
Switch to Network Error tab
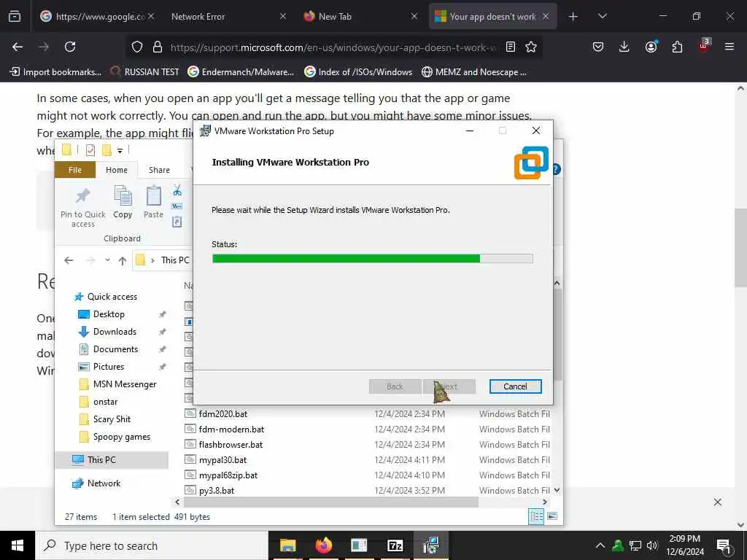(x=226, y=17)
